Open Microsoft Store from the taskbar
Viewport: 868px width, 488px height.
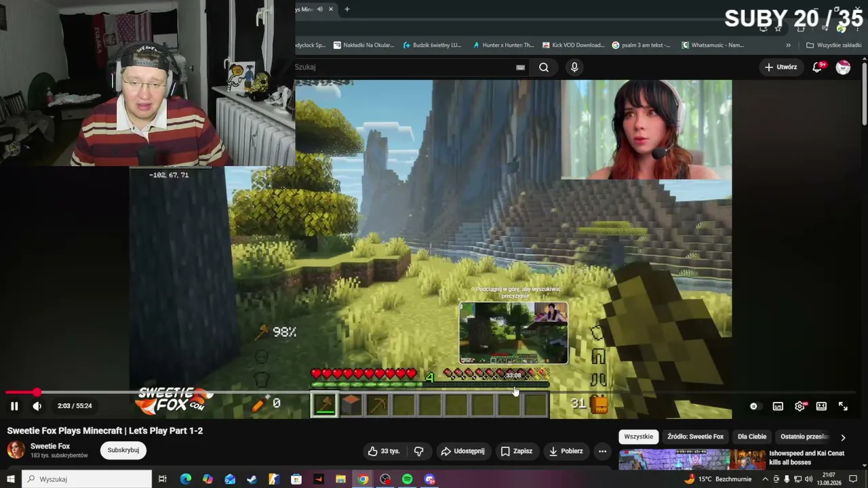pyautogui.click(x=296, y=479)
